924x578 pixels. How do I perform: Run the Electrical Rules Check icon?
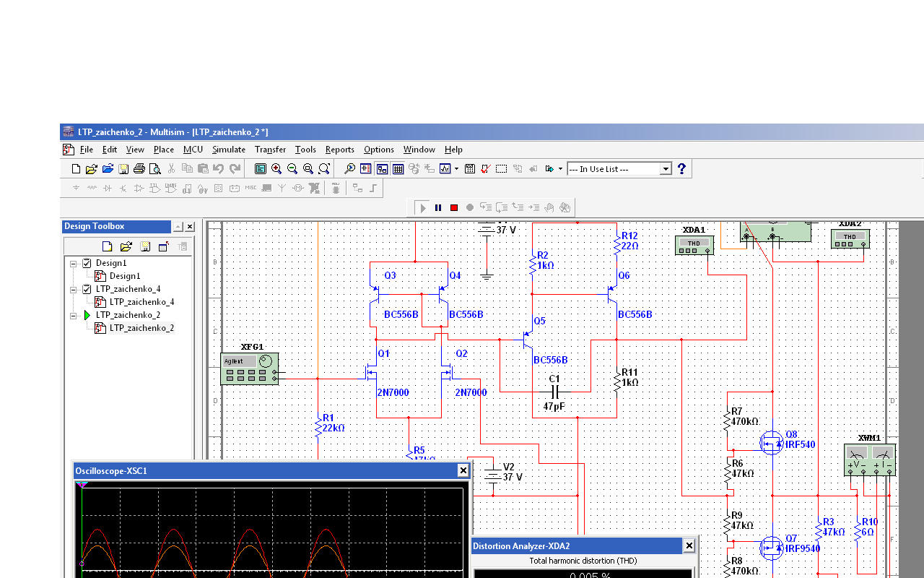(485, 169)
